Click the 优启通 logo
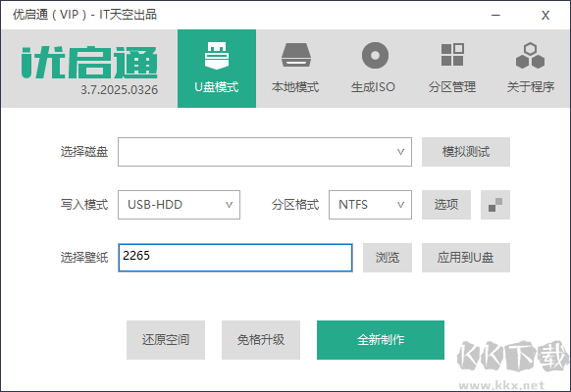The width and height of the screenshot is (571, 392). [x=89, y=63]
